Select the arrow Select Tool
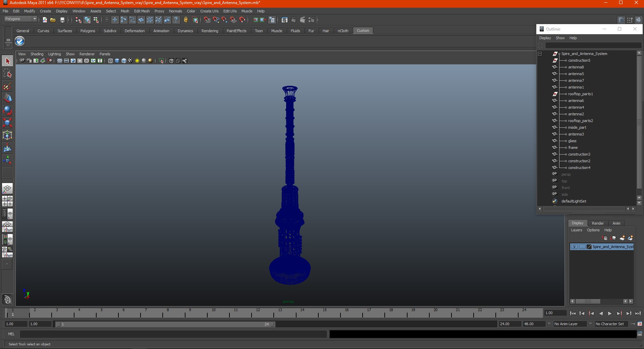644x349 pixels. 7,61
